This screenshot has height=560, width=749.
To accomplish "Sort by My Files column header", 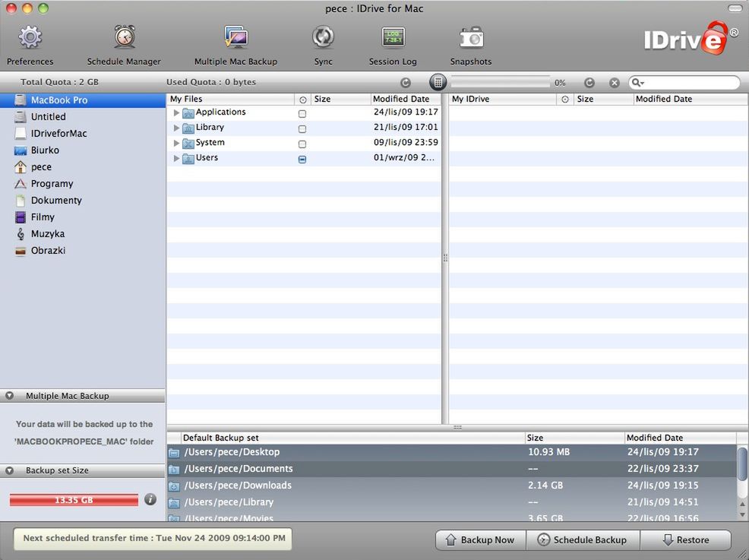I will 231,99.
